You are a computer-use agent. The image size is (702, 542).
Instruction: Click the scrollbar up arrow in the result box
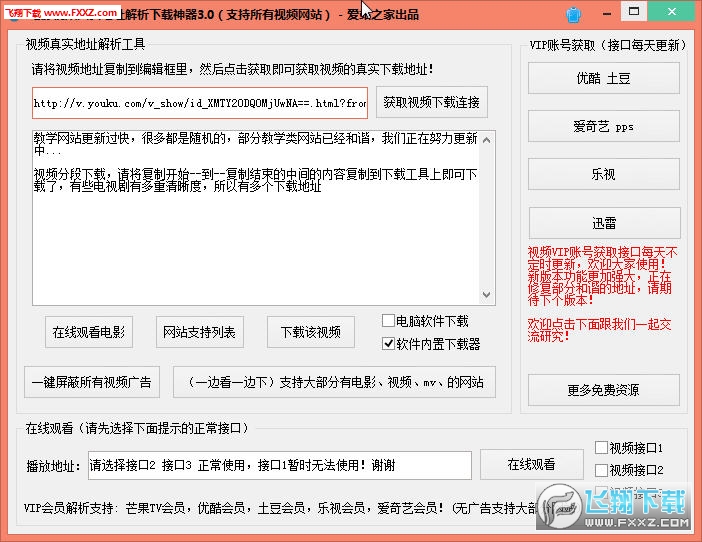[x=487, y=136]
